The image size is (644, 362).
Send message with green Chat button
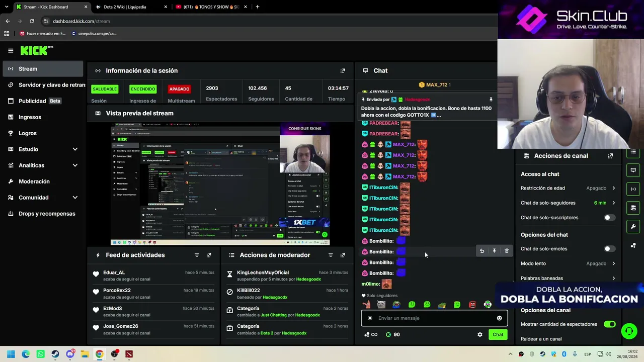point(498,335)
